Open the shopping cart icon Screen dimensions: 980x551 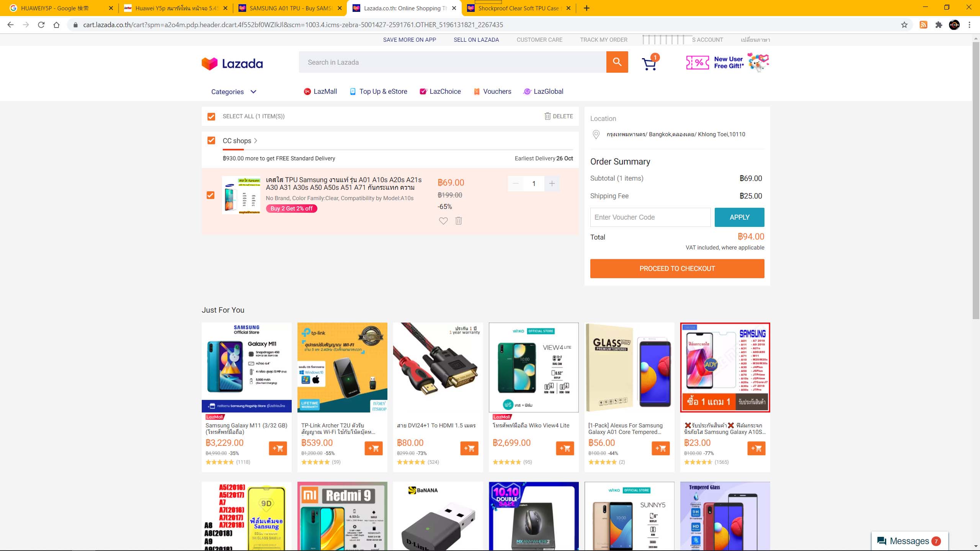[650, 64]
